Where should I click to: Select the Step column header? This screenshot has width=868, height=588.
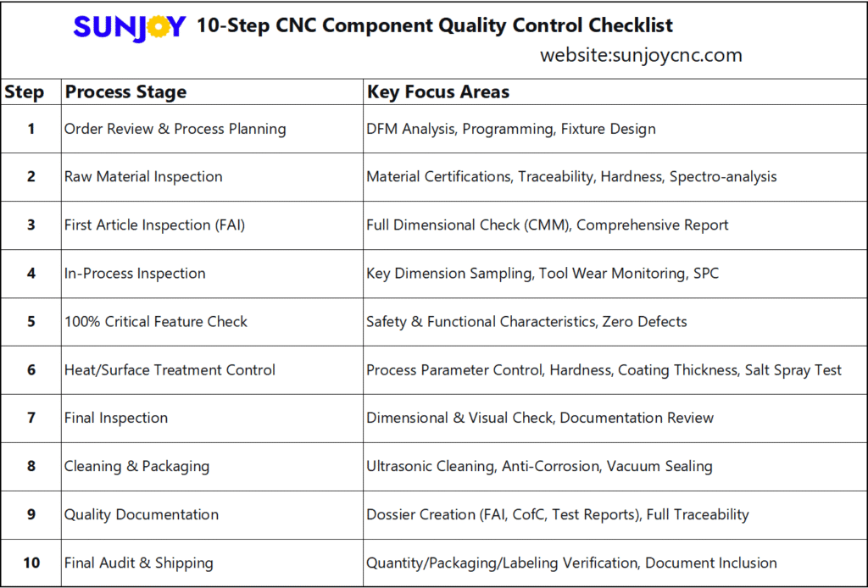(25, 92)
